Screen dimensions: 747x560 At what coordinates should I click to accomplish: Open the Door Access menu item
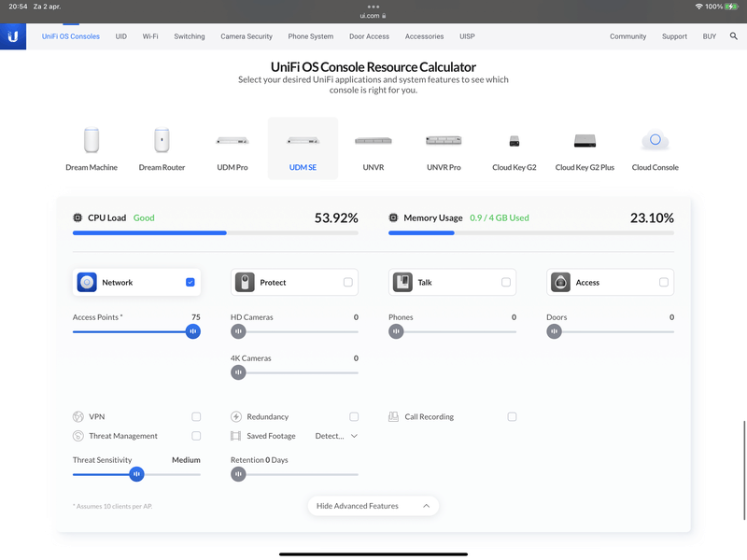pos(369,36)
